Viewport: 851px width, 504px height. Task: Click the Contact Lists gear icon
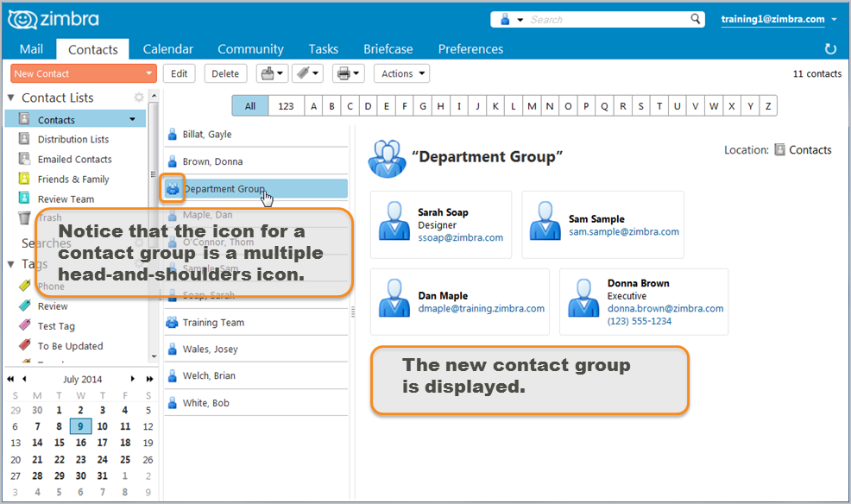click(x=139, y=98)
